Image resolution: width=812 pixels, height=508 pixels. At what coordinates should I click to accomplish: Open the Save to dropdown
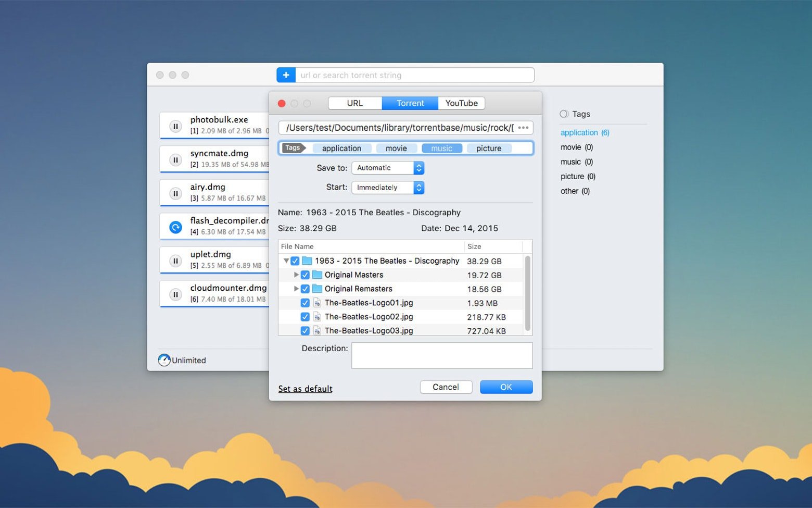(x=388, y=168)
